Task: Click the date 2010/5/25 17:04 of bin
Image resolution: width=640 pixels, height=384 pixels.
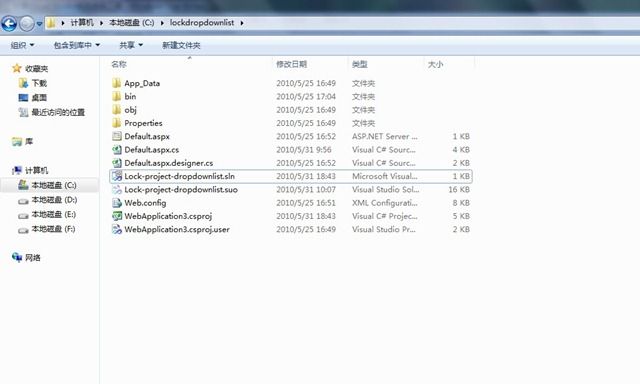Action: pyautogui.click(x=306, y=96)
